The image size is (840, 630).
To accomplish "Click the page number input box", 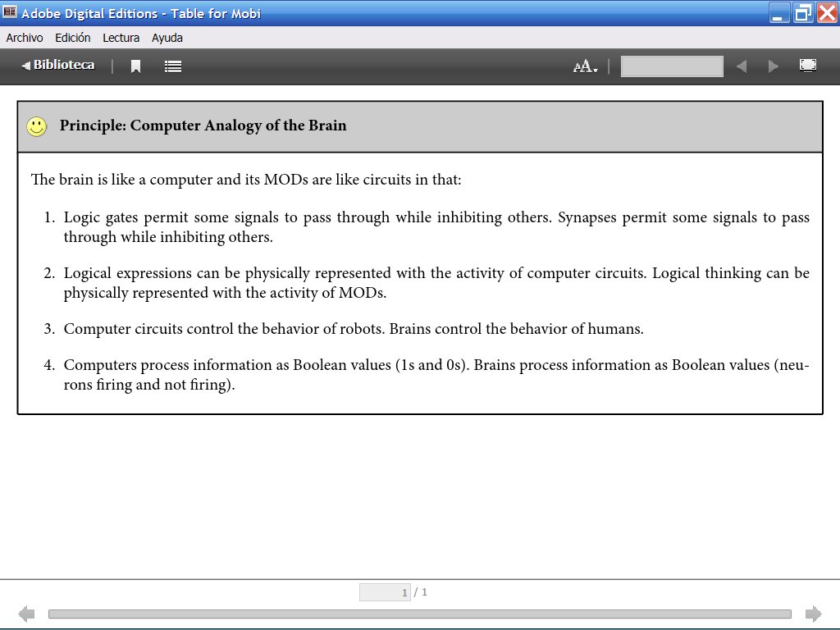I will [385, 592].
